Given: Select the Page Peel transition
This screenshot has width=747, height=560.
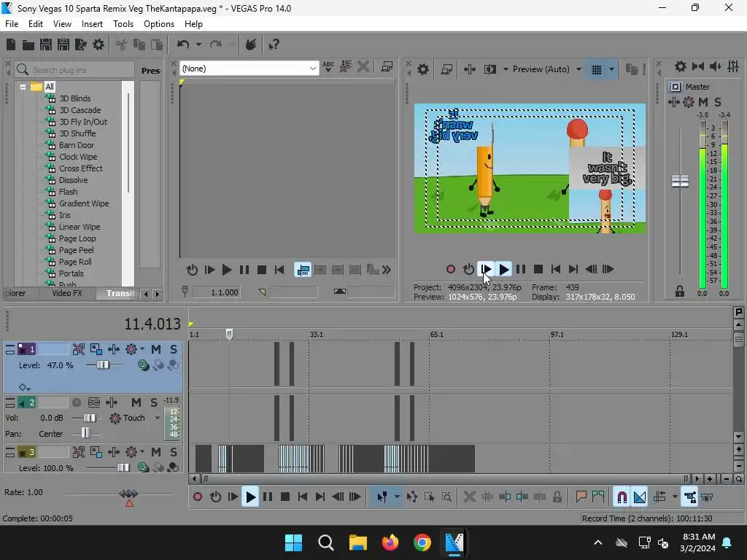Looking at the screenshot, I should (76, 251).
